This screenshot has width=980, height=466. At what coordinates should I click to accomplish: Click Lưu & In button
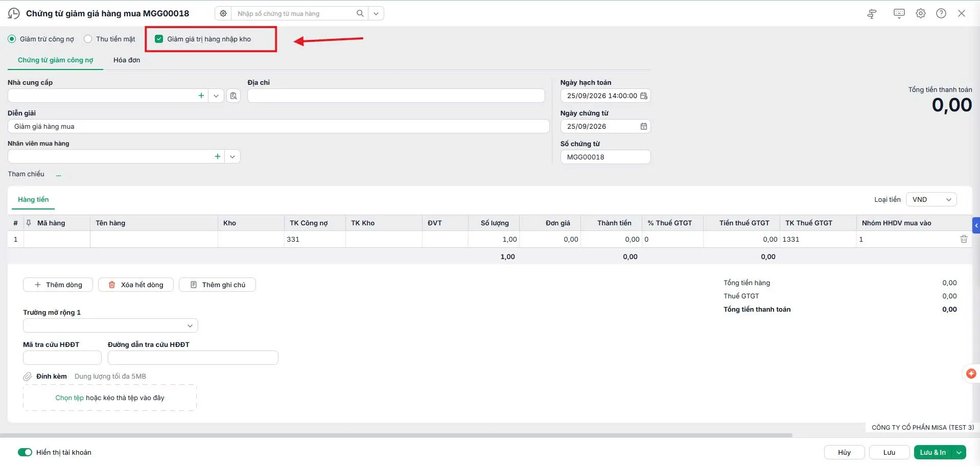(933, 452)
